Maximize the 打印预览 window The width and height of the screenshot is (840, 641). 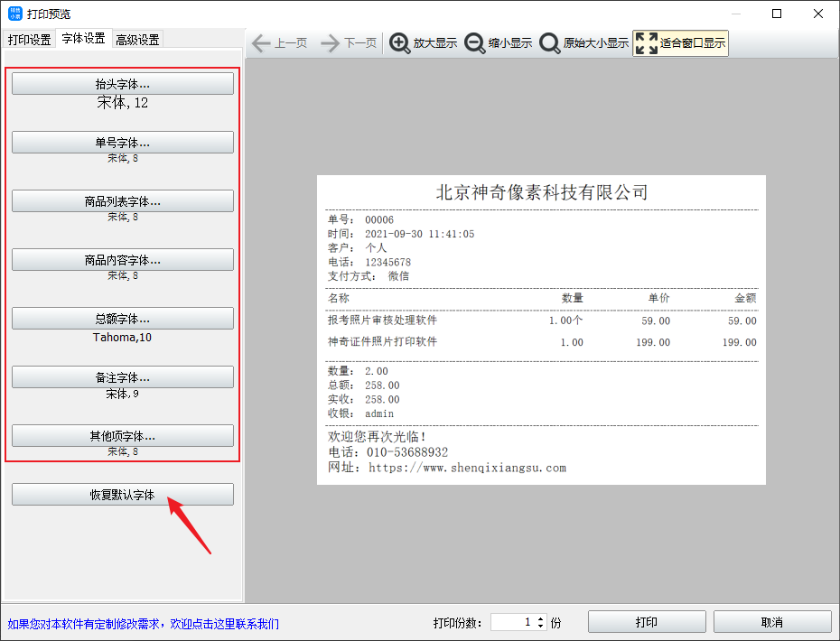[x=777, y=14]
